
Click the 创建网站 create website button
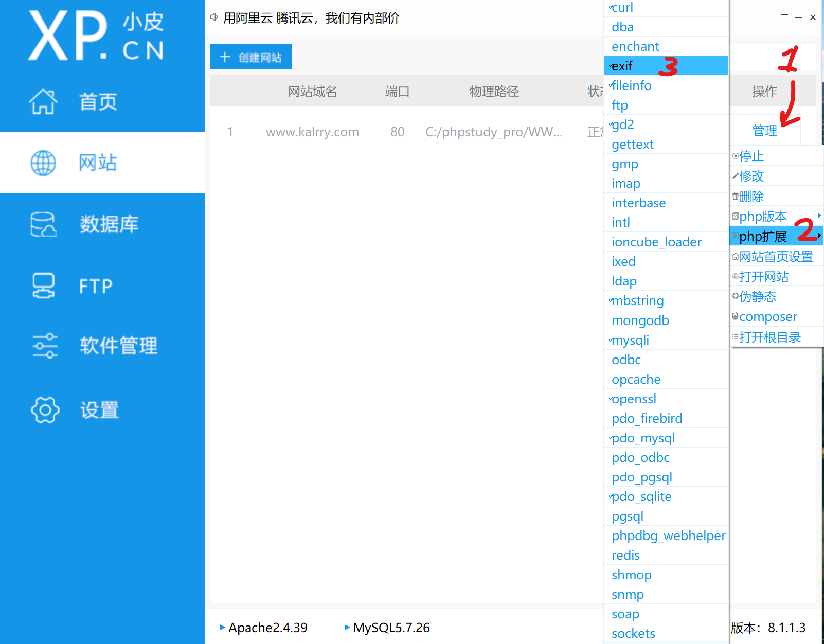pyautogui.click(x=250, y=57)
